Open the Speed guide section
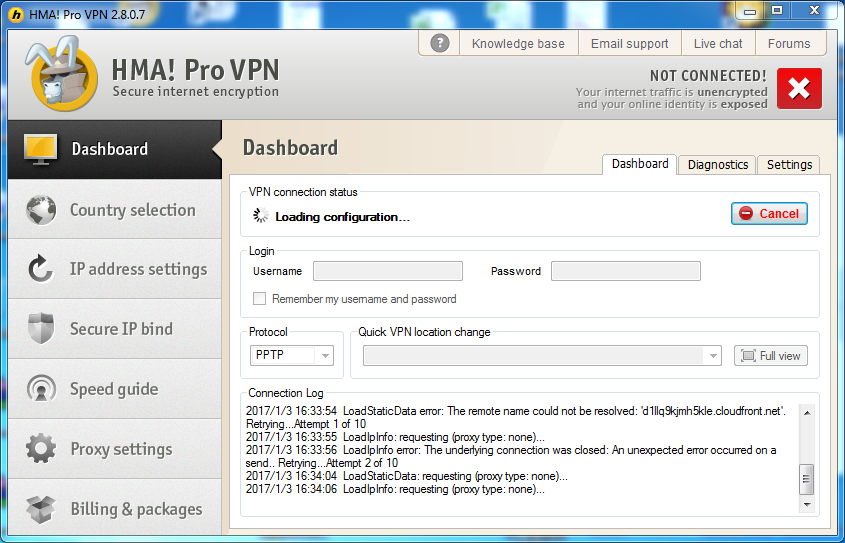Image resolution: width=845 pixels, height=543 pixels. 115,388
